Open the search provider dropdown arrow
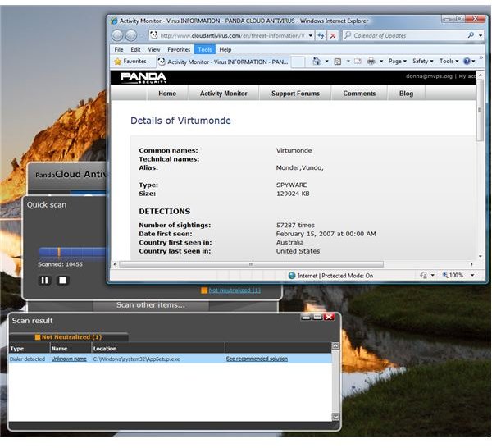Image resolution: width=492 pixels, height=448 pixels. (x=481, y=35)
